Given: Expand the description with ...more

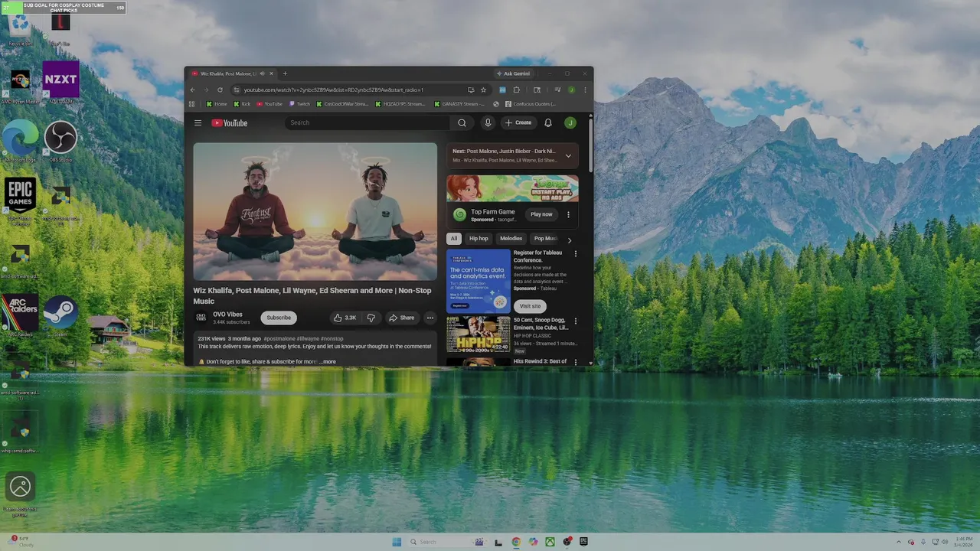Looking at the screenshot, I should (328, 361).
